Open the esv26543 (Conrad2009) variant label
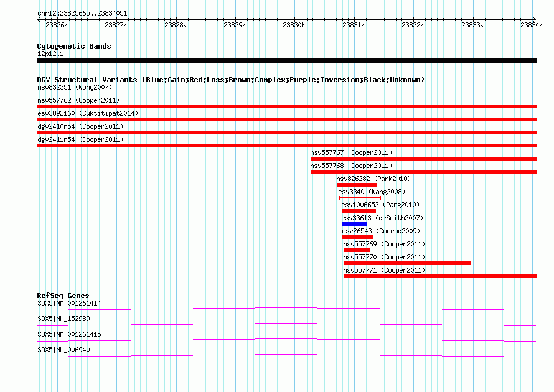 381,231
